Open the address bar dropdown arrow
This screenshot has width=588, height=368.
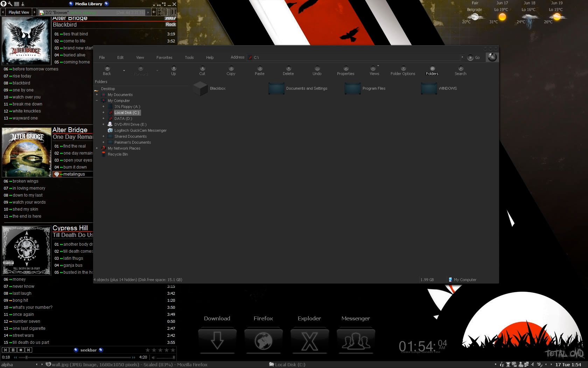click(x=462, y=57)
